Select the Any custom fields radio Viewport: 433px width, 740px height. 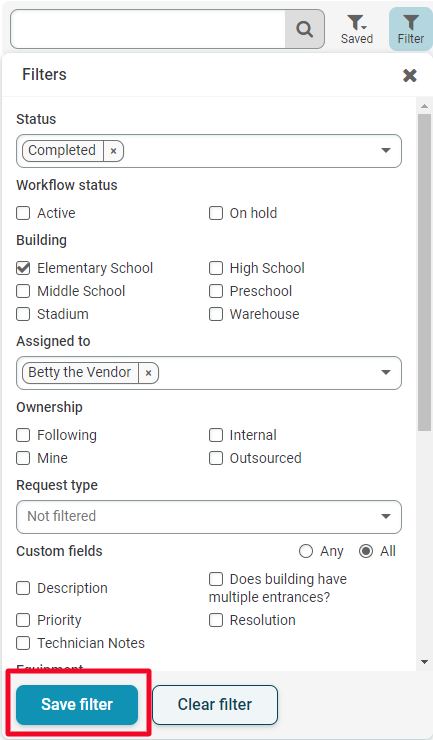[306, 551]
